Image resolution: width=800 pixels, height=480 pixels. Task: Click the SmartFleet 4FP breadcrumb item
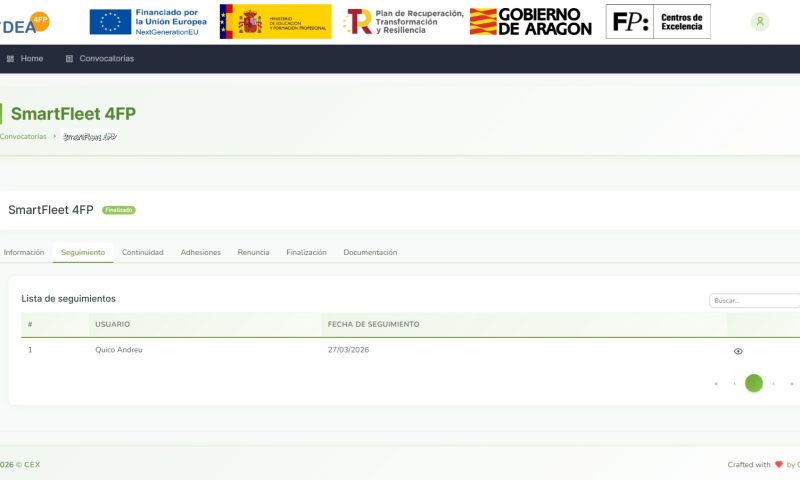click(x=90, y=136)
